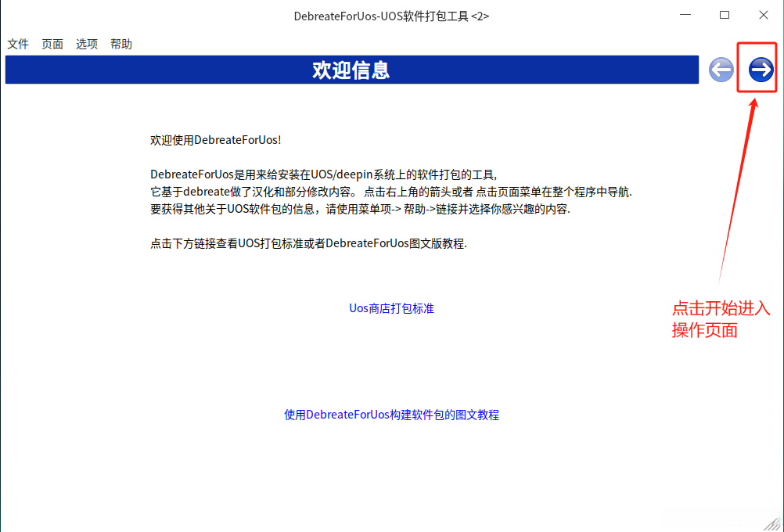Open the 帮助 menu
784x532 pixels.
[121, 44]
